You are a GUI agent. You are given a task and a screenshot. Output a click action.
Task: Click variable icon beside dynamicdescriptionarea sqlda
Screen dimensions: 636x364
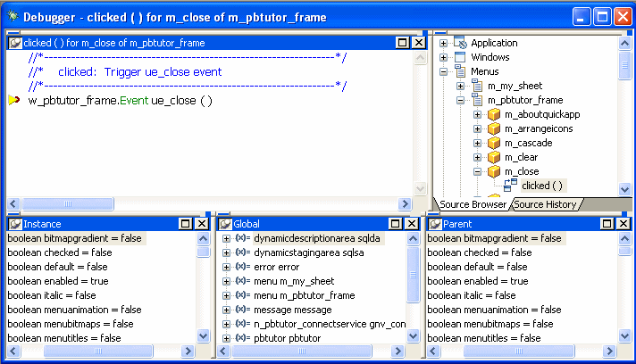click(x=243, y=238)
